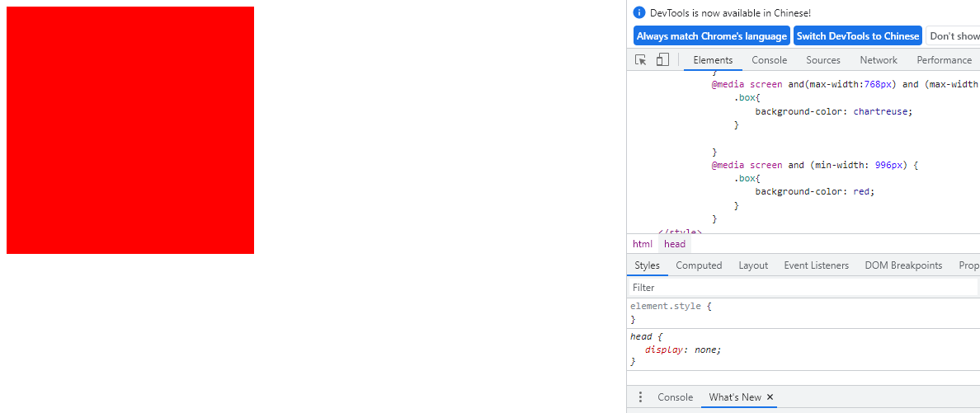Select the Styles sidebar tab
Image resolution: width=980 pixels, height=413 pixels.
coord(647,265)
